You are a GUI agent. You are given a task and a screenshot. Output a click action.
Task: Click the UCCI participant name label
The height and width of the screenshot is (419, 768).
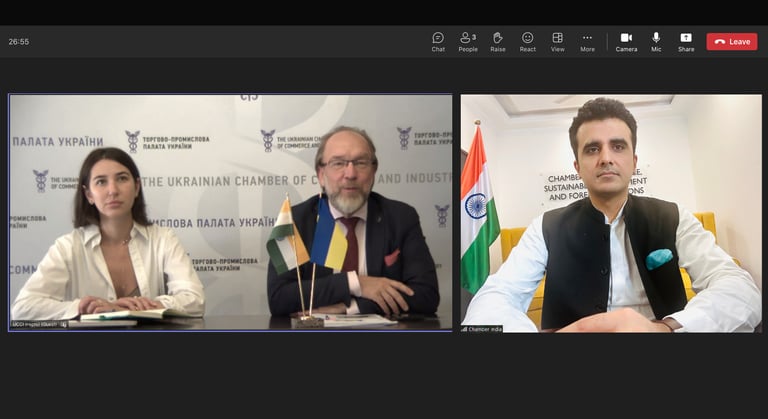[39, 324]
